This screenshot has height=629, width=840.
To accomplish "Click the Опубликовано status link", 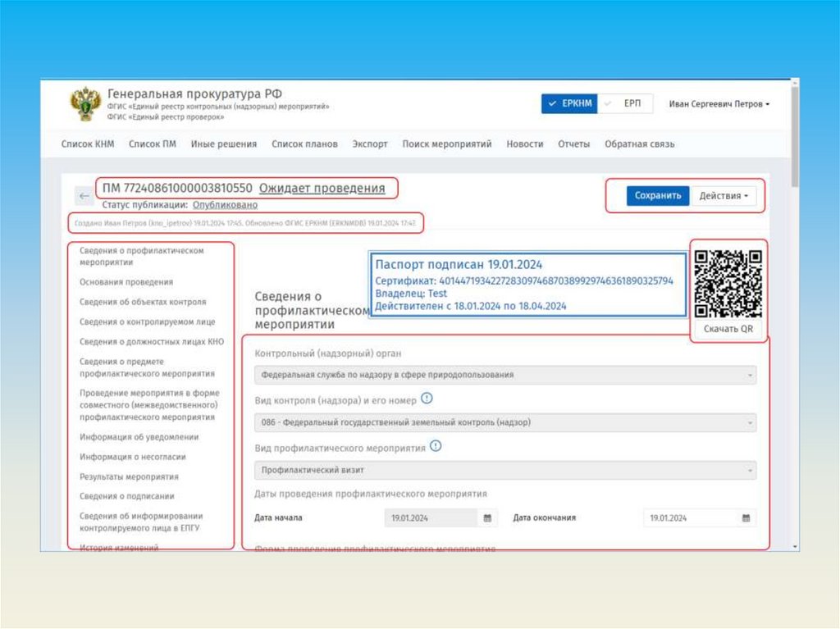I will pyautogui.click(x=225, y=205).
